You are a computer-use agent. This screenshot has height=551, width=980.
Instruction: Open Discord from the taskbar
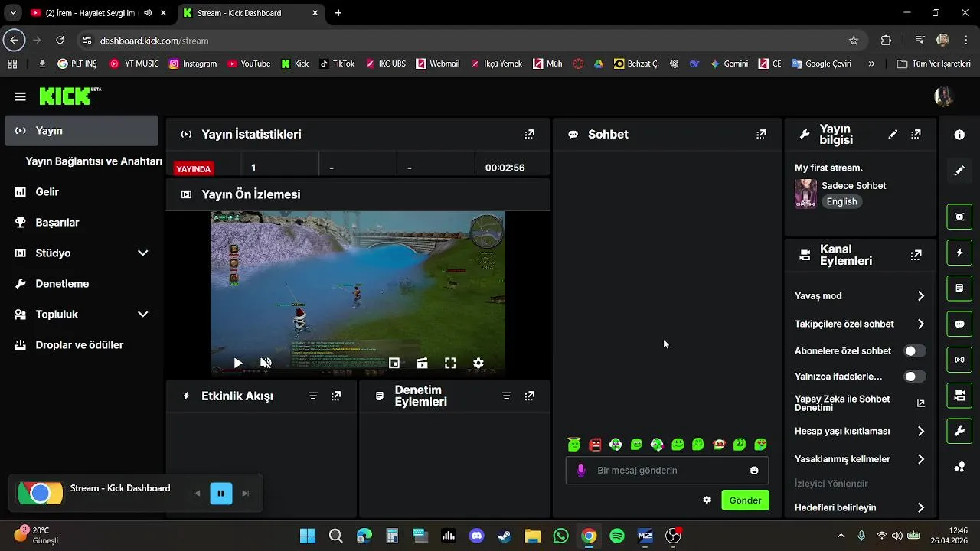[477, 536]
